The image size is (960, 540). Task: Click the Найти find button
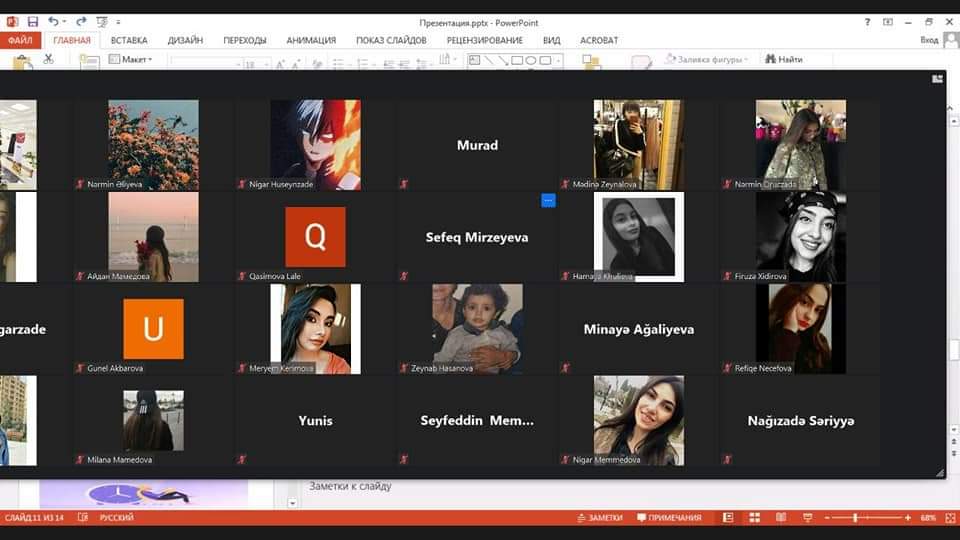[x=784, y=59]
